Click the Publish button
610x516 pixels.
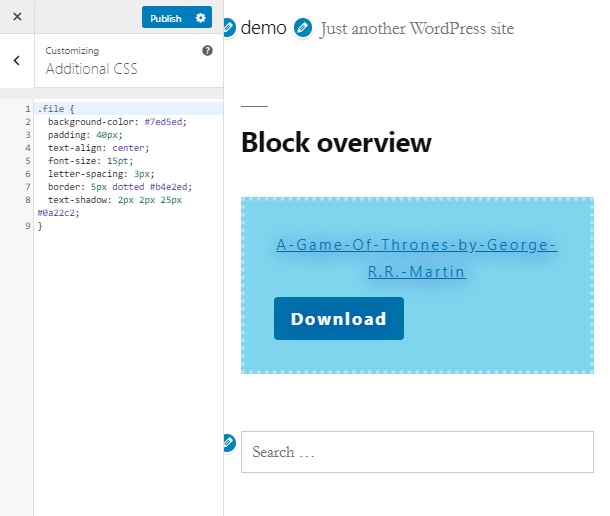[166, 18]
